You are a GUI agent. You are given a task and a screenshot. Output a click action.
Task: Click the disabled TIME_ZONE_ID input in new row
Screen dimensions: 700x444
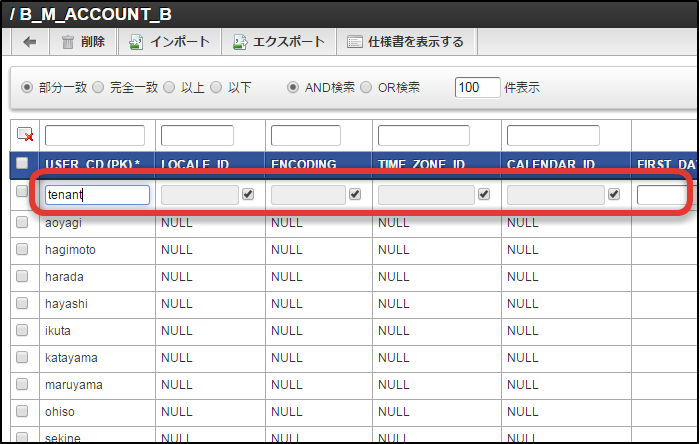[x=426, y=195]
